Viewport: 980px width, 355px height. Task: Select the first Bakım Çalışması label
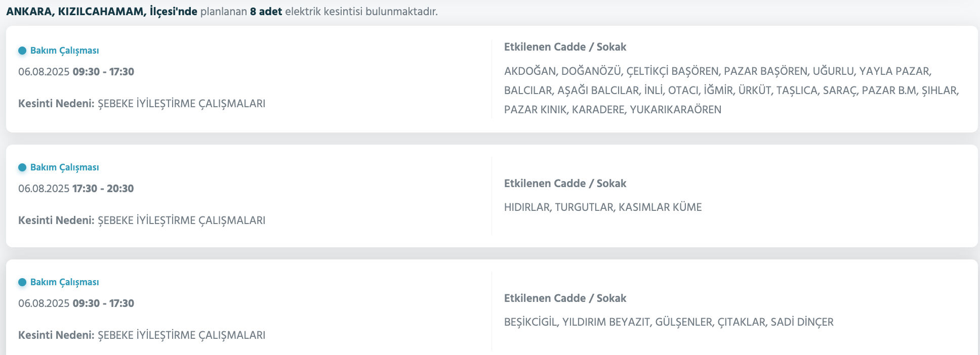pyautogui.click(x=64, y=51)
